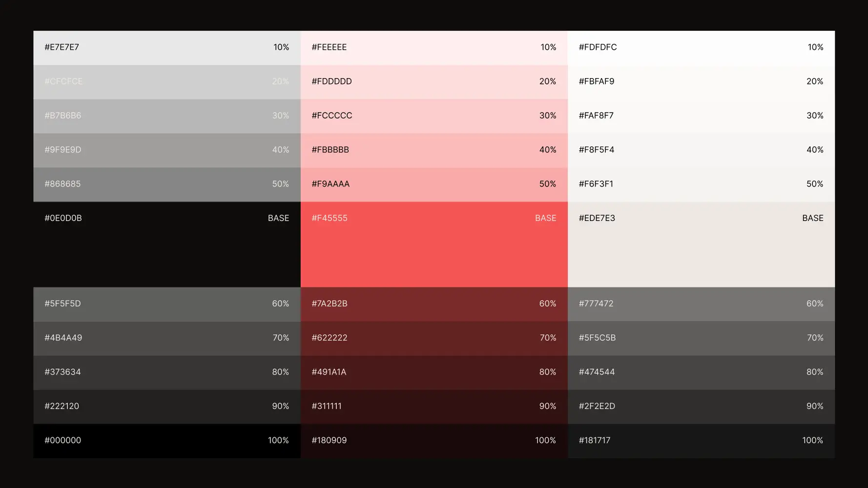Select the #000000 pure black swatch

(x=166, y=441)
